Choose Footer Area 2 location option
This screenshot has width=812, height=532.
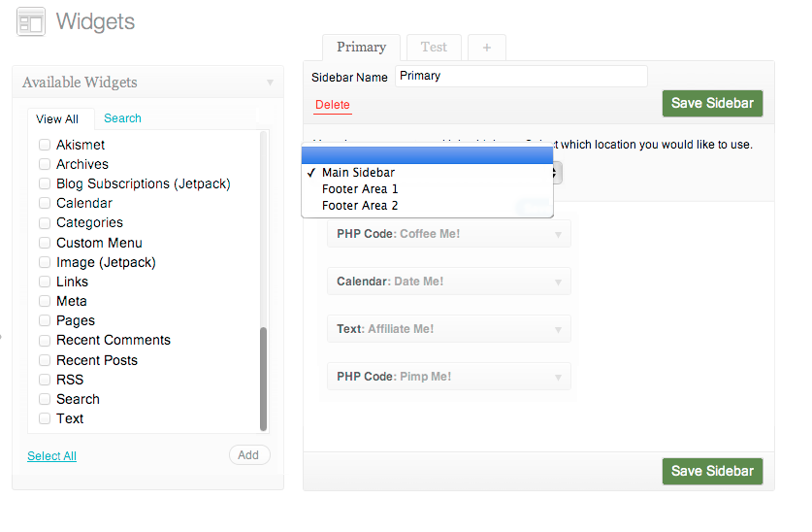(360, 206)
